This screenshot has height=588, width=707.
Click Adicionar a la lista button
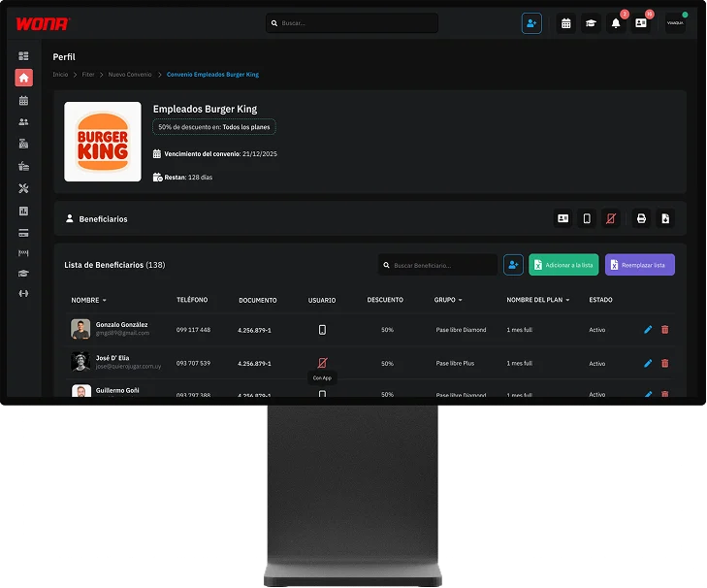tap(563, 265)
